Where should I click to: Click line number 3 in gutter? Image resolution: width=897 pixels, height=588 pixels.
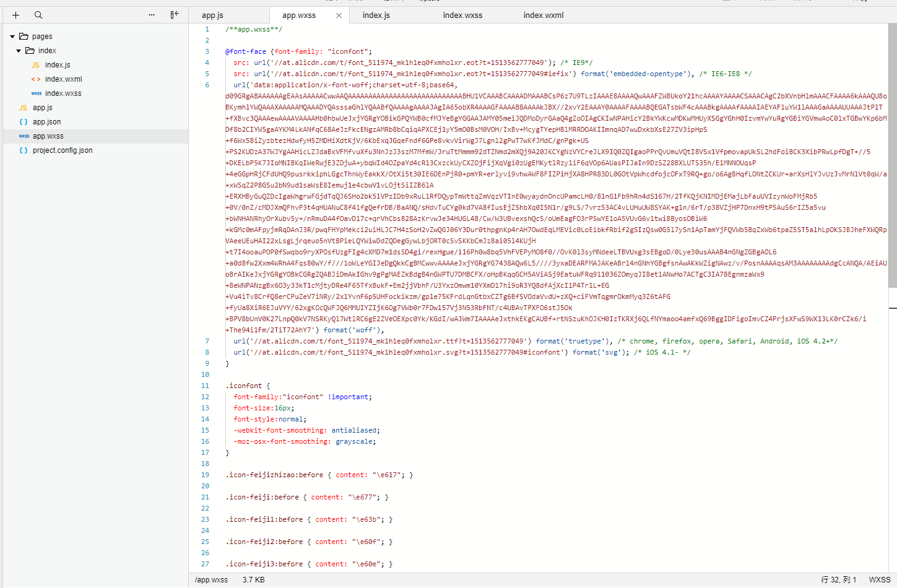coord(207,51)
